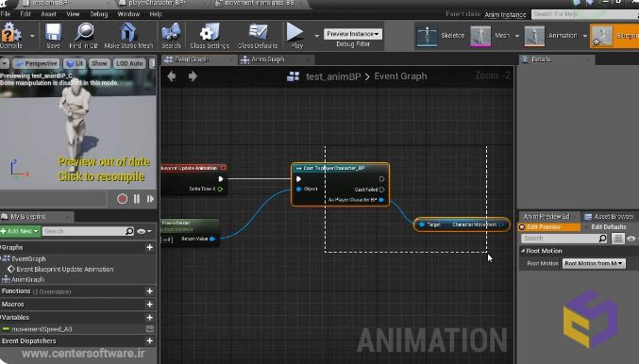
Task: Click Show viewport options button
Action: click(x=99, y=63)
